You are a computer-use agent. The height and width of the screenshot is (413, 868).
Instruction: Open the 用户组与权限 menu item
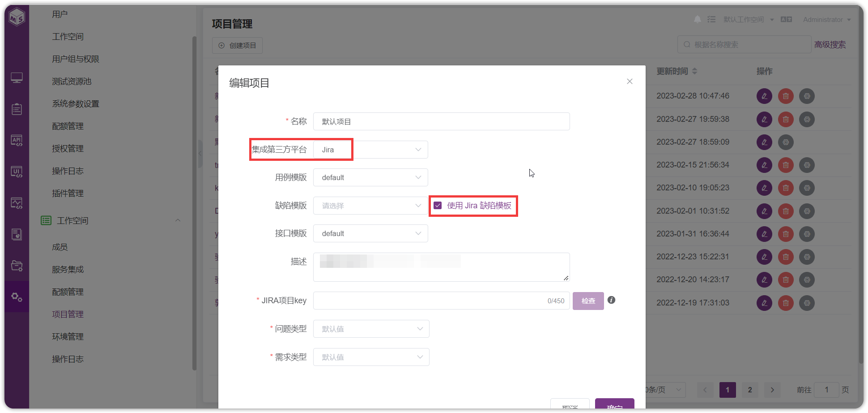[76, 59]
